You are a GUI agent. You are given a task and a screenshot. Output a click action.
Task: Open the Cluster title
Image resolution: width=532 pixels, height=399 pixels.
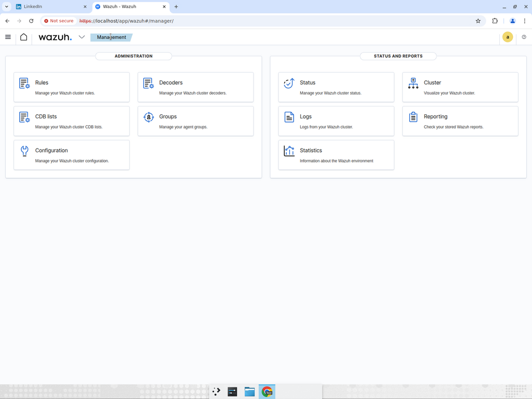click(x=432, y=83)
